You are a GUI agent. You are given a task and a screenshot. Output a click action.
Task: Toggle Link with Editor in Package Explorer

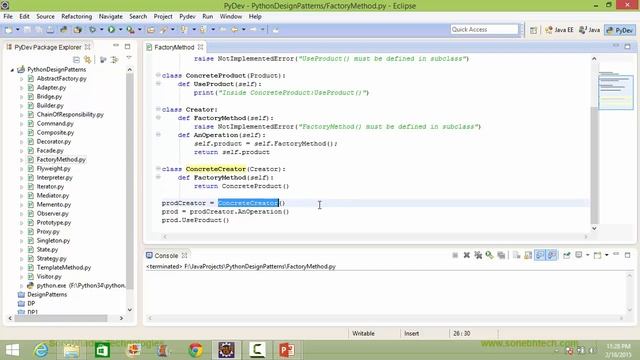click(x=87, y=60)
